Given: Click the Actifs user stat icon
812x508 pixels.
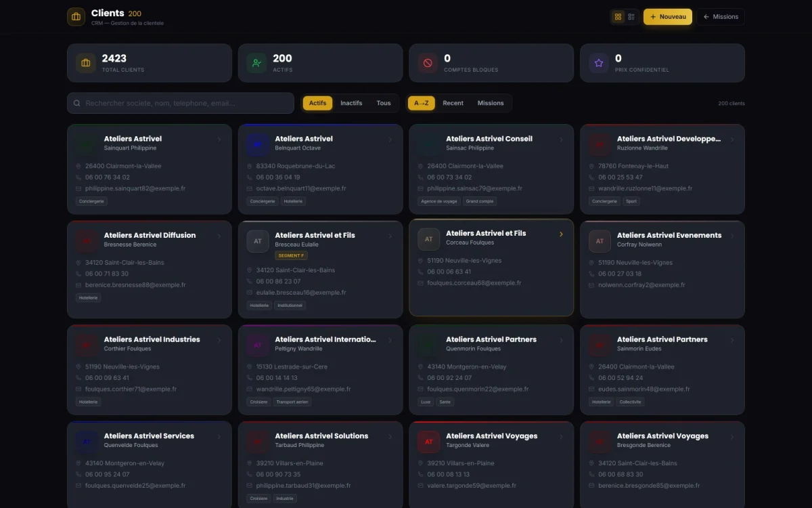Looking at the screenshot, I should 256,63.
